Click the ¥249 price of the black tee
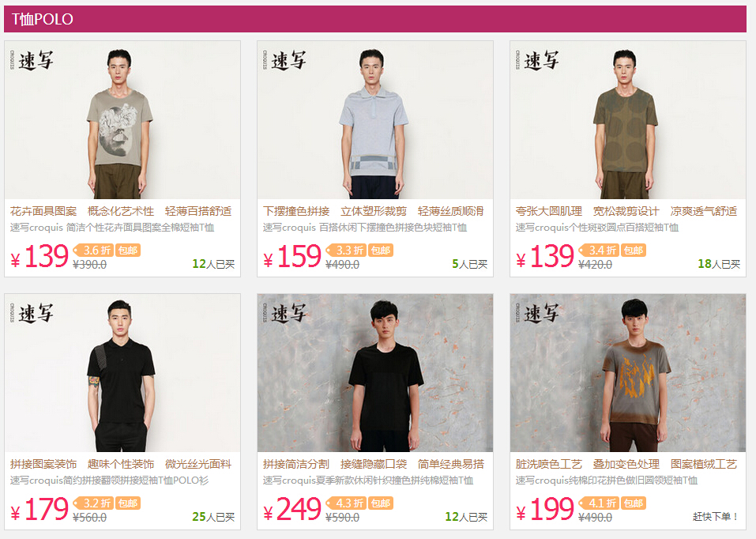This screenshot has height=539, width=756. point(292,510)
